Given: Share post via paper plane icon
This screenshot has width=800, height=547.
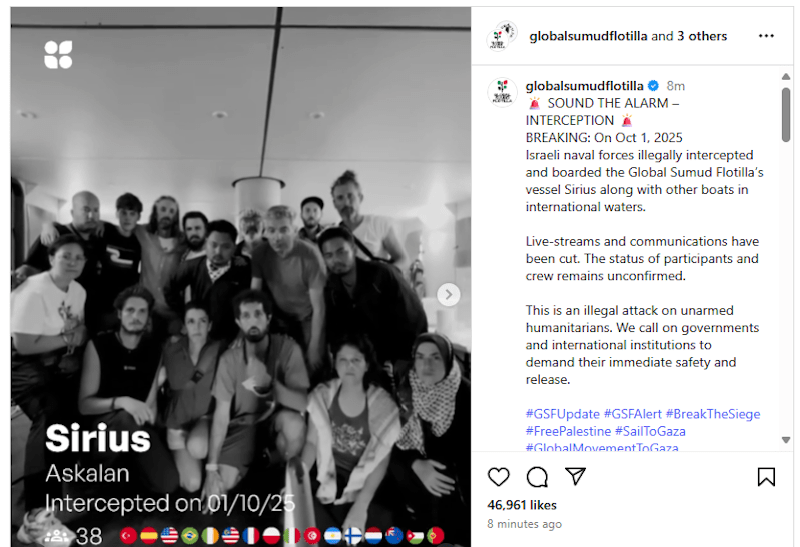Looking at the screenshot, I should (575, 476).
